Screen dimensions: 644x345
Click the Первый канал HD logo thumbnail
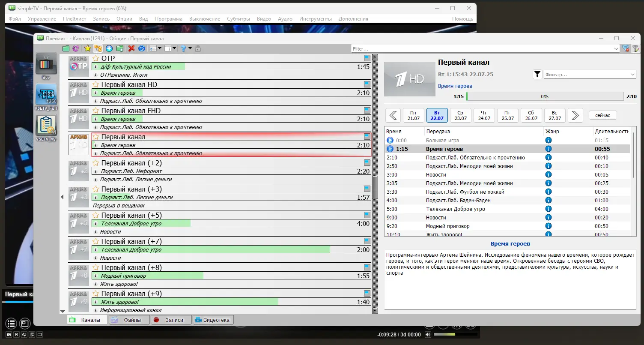(x=79, y=93)
